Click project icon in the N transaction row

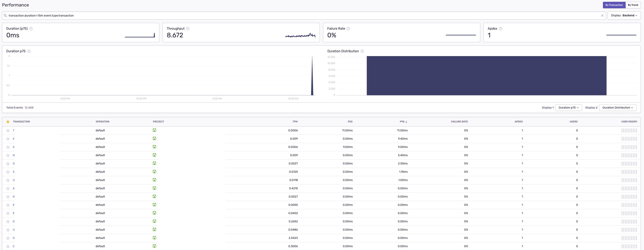tap(154, 155)
